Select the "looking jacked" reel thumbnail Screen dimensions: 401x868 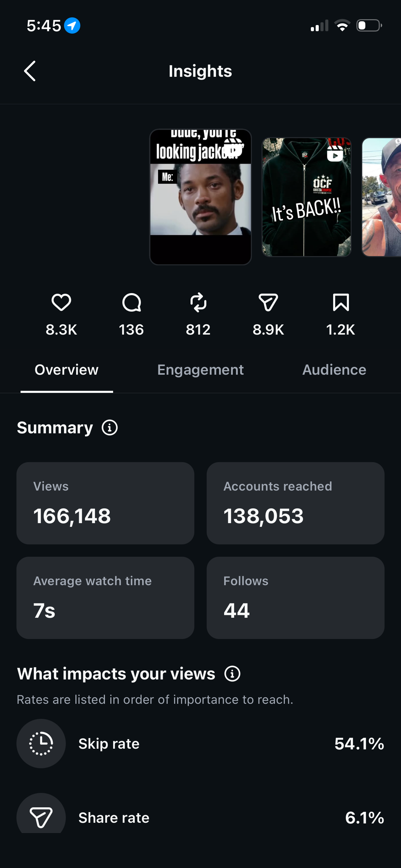coord(200,197)
